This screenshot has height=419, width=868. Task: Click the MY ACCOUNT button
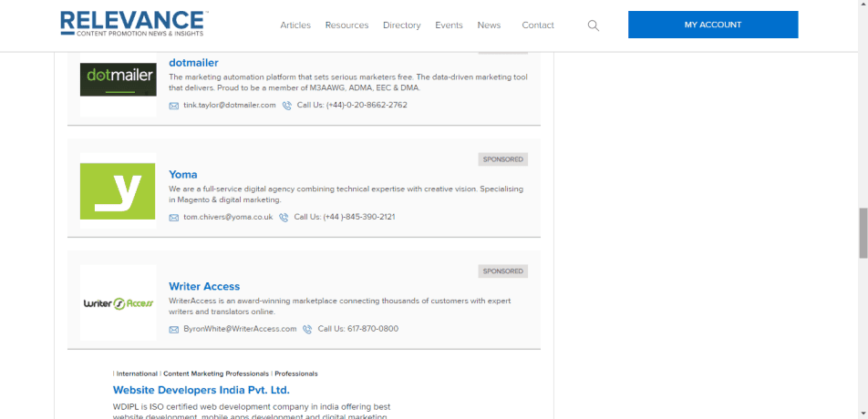pyautogui.click(x=713, y=25)
